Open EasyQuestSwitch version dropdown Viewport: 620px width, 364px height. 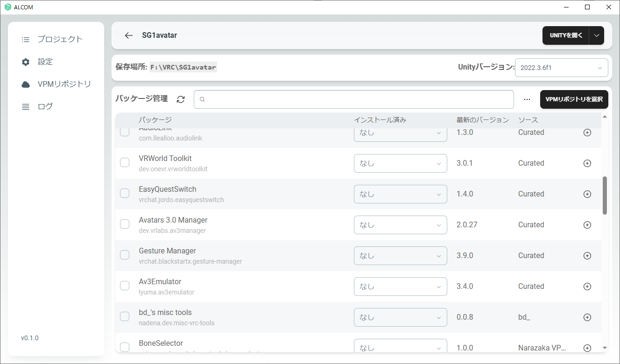click(x=401, y=194)
